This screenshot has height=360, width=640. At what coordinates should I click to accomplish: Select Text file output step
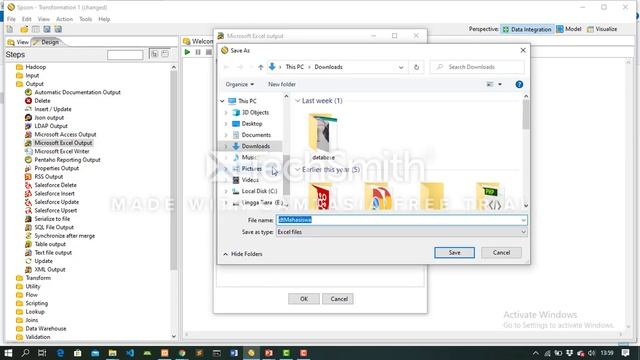coord(53,253)
